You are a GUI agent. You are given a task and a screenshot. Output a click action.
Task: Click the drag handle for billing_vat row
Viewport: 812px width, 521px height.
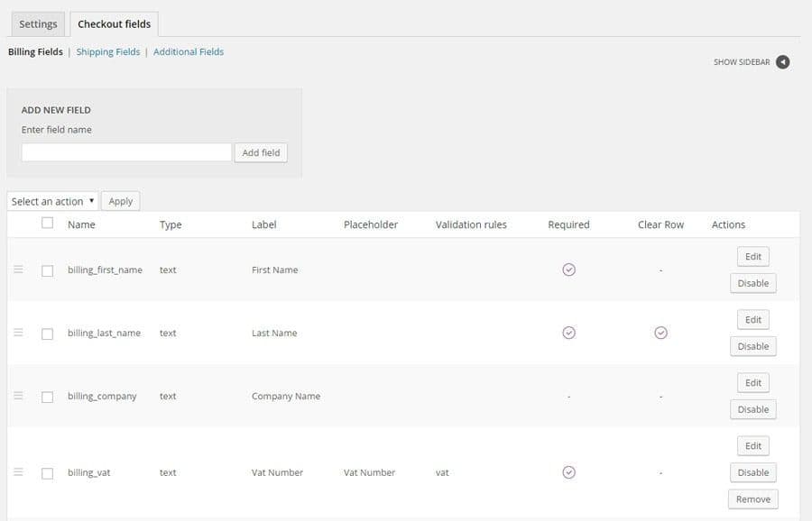[x=18, y=471]
